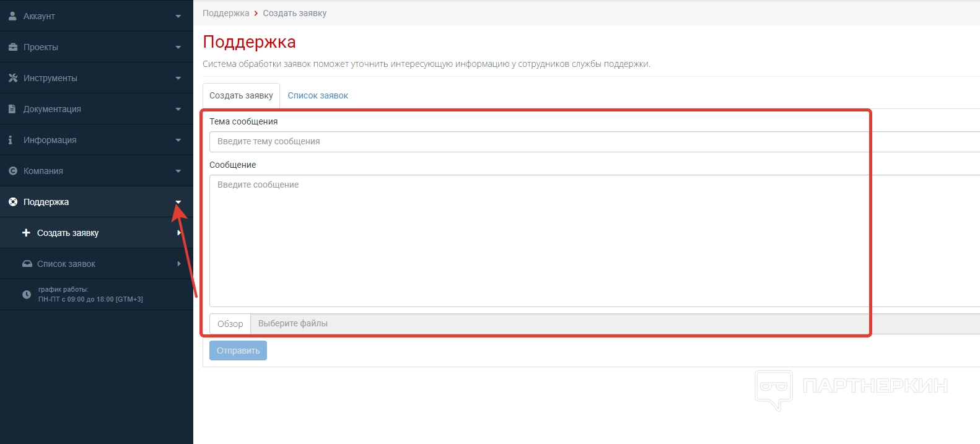Viewport: 980px width, 444px height.
Task: Collapse the 'Поддержка' menu arrow
Action: tap(178, 202)
